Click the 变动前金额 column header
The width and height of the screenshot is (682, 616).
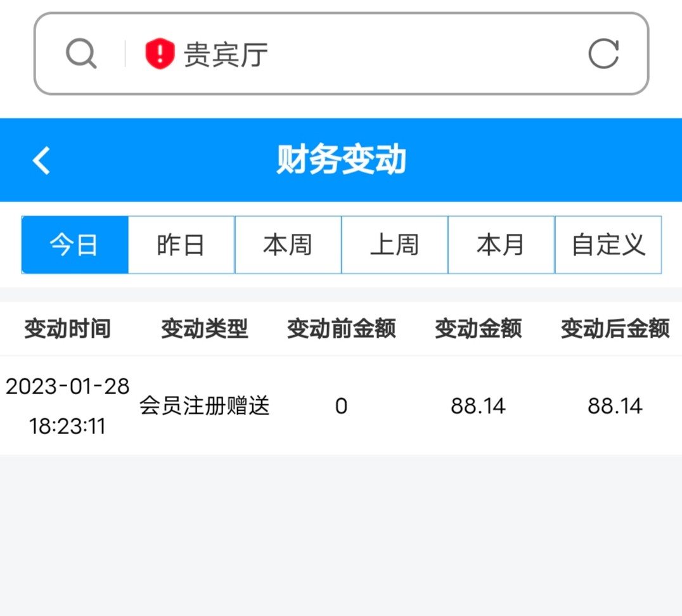(x=341, y=329)
